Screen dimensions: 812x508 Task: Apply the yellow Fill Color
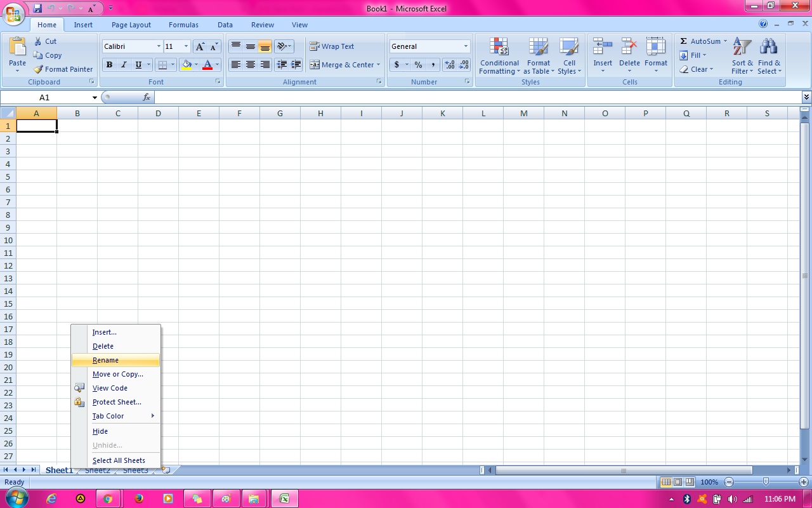(x=187, y=65)
